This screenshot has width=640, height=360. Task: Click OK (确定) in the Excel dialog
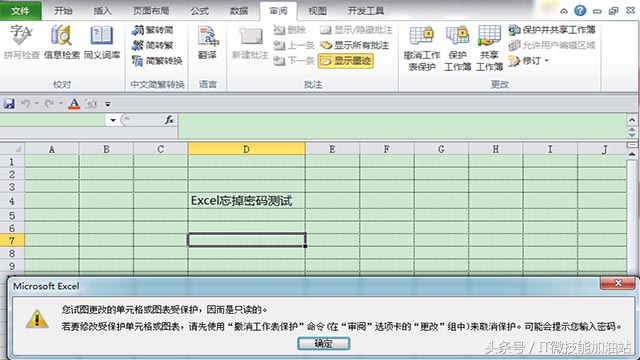pyautogui.click(x=323, y=344)
